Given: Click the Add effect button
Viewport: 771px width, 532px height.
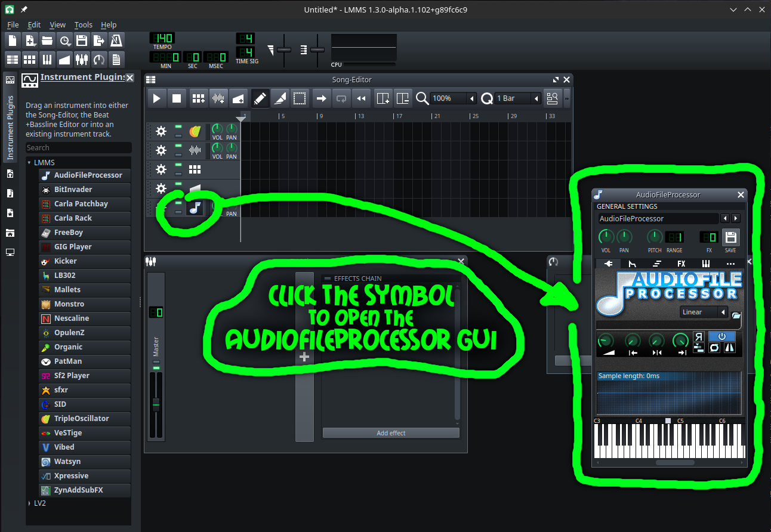Looking at the screenshot, I should tap(390, 432).
